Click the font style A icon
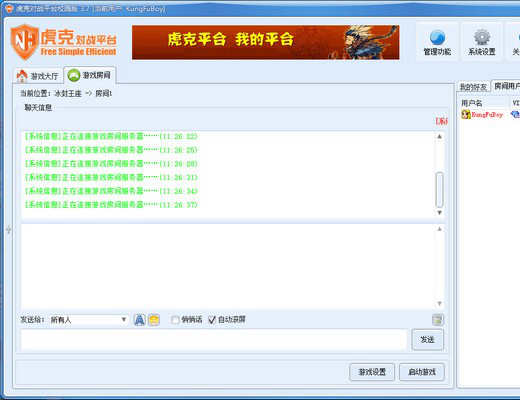Screen dimensions: 520x400 [x=139, y=320]
